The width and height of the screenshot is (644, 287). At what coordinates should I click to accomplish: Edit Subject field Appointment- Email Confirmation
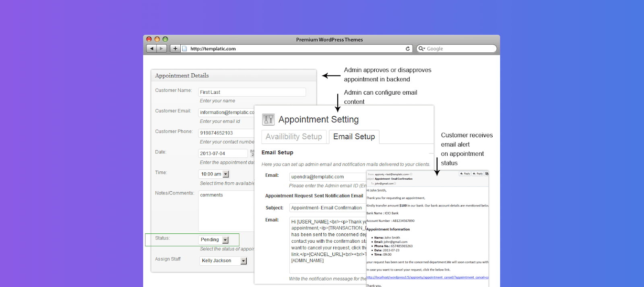[x=328, y=208]
